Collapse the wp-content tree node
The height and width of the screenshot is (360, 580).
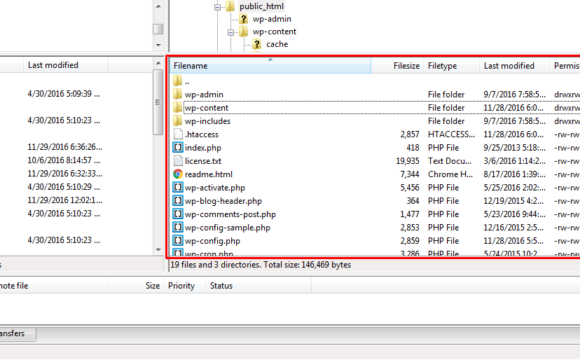pos(231,32)
